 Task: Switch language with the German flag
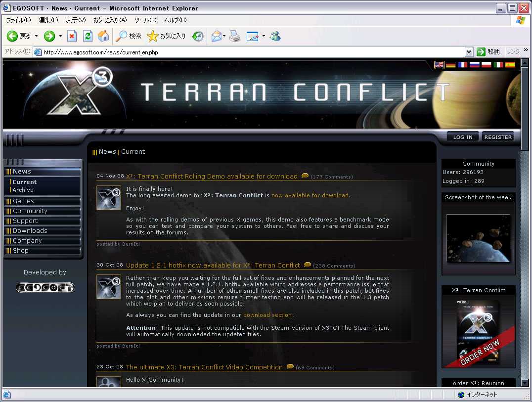point(450,64)
